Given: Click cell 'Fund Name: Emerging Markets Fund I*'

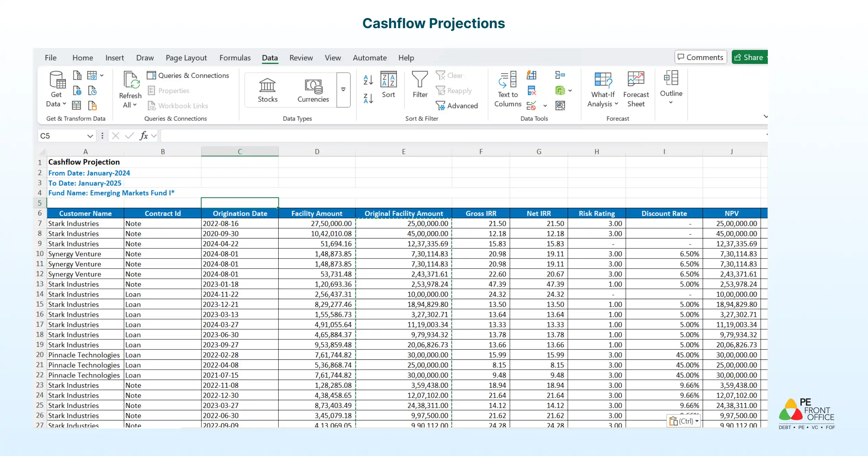Looking at the screenshot, I should [x=111, y=193].
